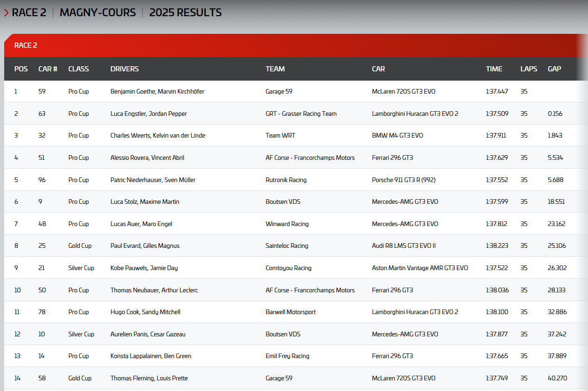Click drivers Luca Engstler, Jordan Pepper
Screen dimensions: 588x391
pos(149,114)
